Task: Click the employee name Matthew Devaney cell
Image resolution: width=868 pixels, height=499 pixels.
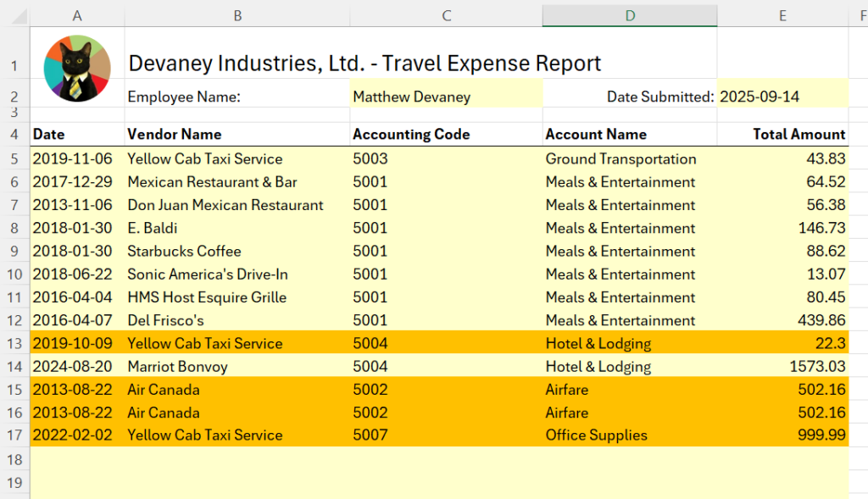Action: click(x=445, y=97)
